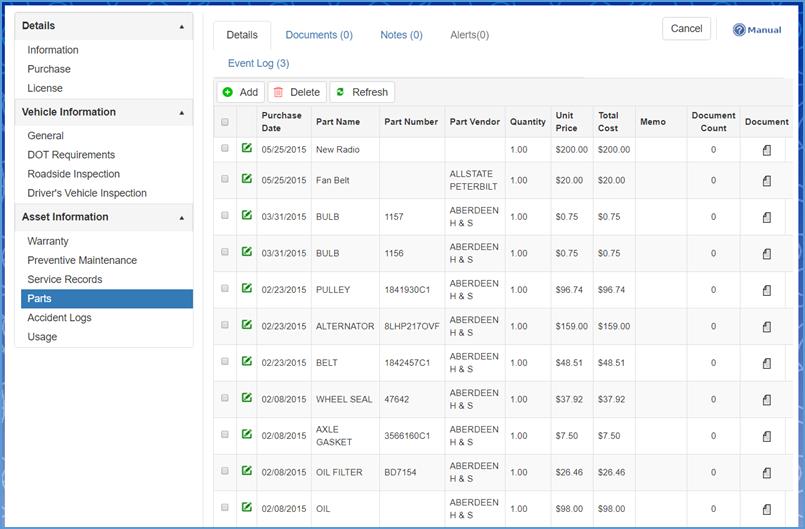Viewport: 805px width, 529px height.
Task: Switch to the Documents (0) tab
Action: point(319,35)
